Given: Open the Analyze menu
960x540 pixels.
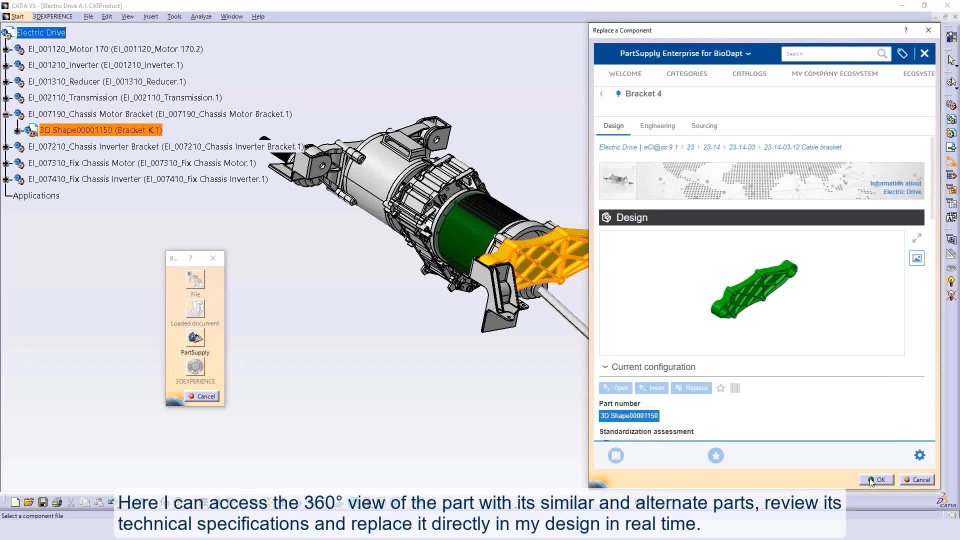Looking at the screenshot, I should pyautogui.click(x=201, y=17).
